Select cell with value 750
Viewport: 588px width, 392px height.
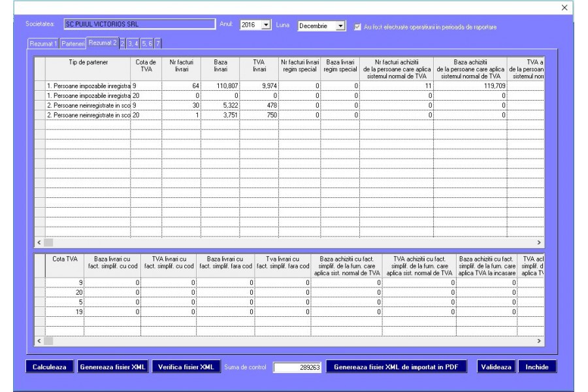click(x=259, y=115)
